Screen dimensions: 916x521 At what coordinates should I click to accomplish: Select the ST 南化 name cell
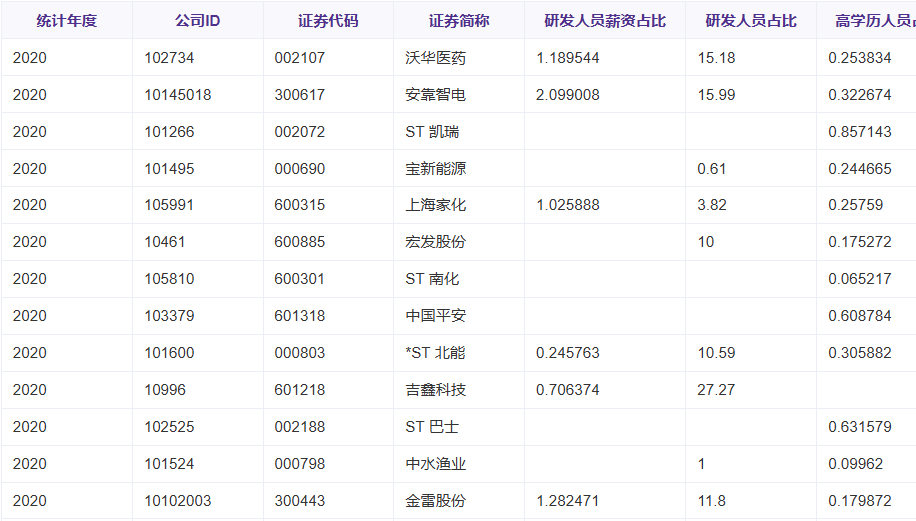tap(459, 279)
